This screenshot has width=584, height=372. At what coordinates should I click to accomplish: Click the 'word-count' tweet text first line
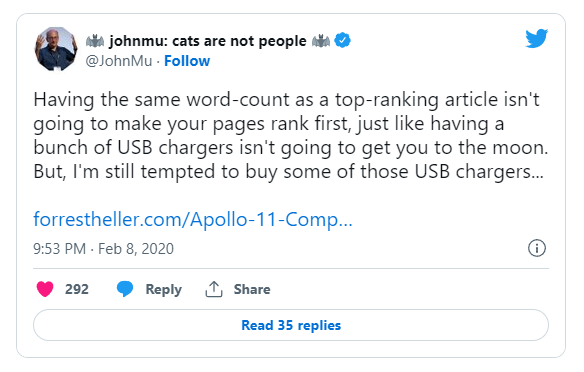(286, 100)
